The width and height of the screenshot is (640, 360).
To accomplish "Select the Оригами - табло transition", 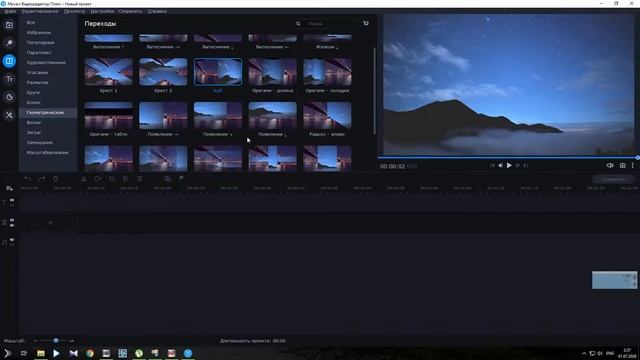I will click(109, 116).
